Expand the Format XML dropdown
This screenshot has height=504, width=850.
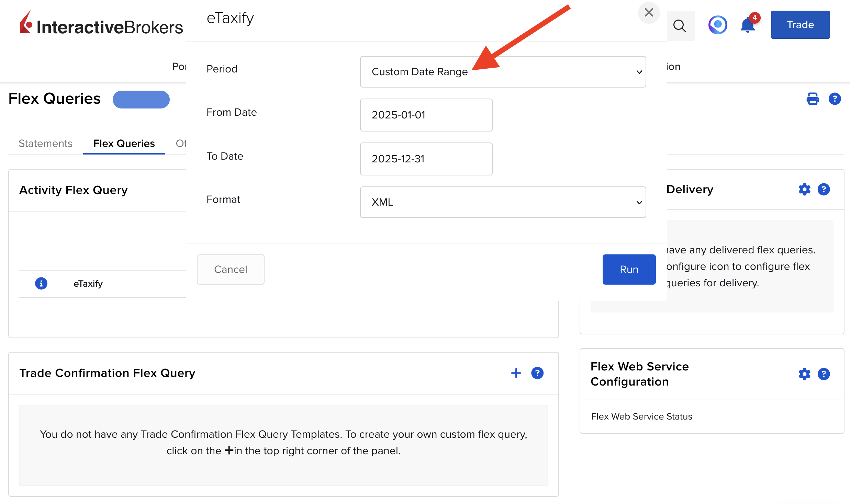(x=503, y=202)
